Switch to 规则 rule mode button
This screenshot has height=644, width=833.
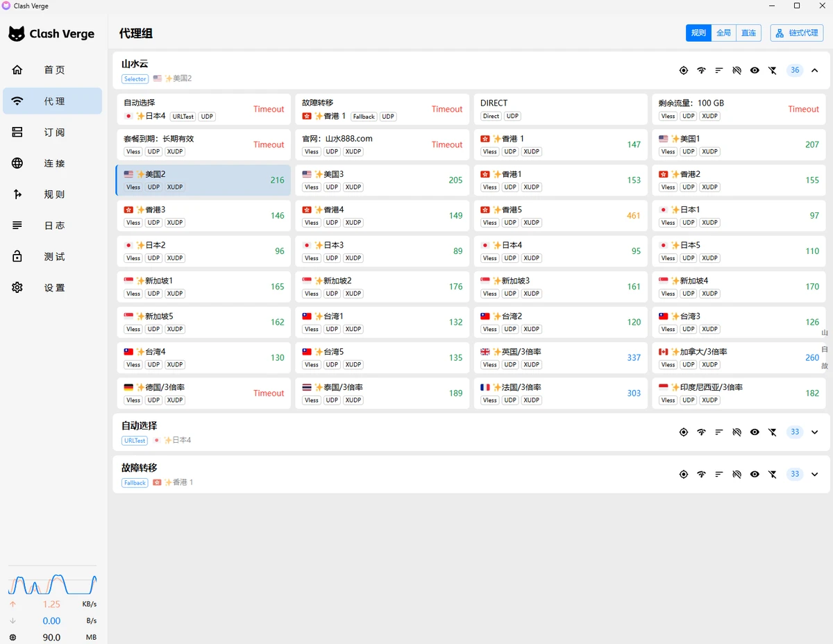point(698,33)
